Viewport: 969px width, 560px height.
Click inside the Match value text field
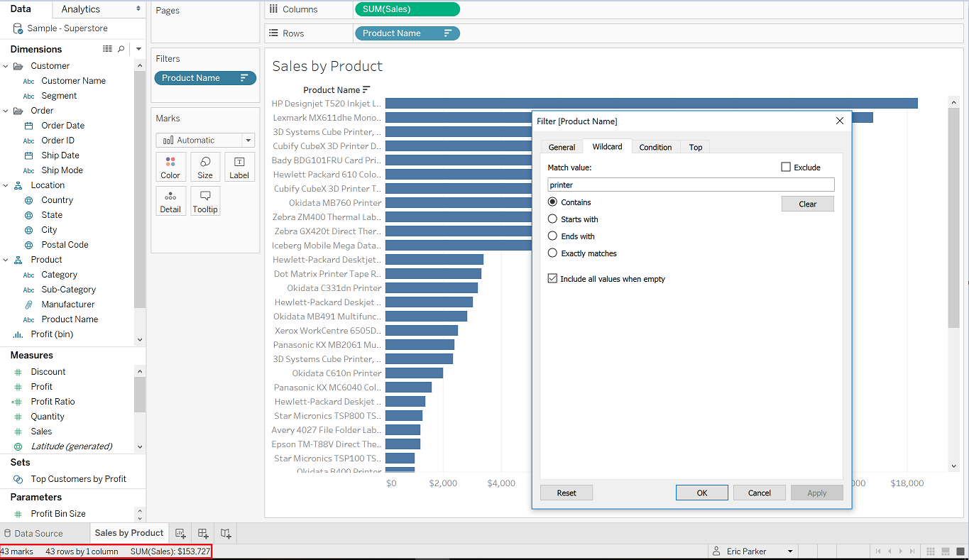coord(691,185)
